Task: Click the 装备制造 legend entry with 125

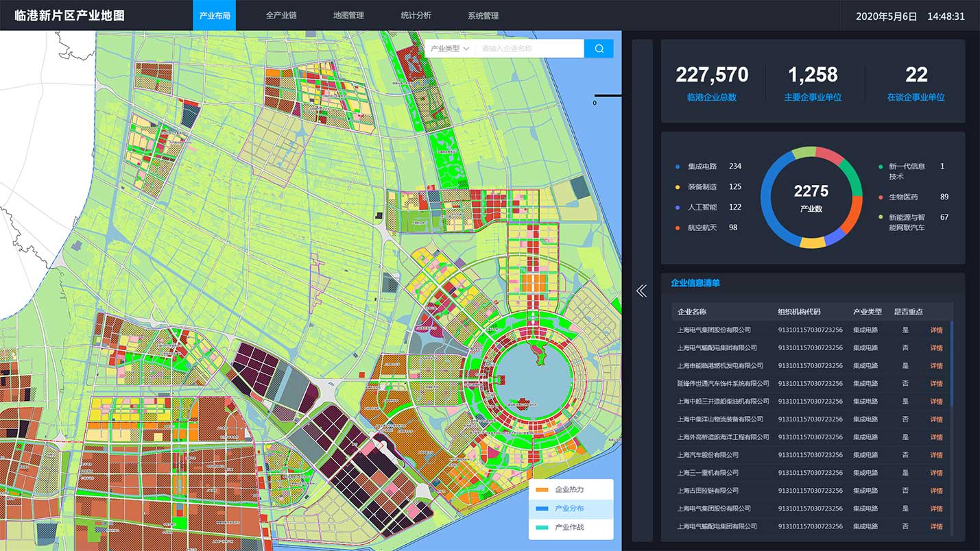Action: [708, 186]
